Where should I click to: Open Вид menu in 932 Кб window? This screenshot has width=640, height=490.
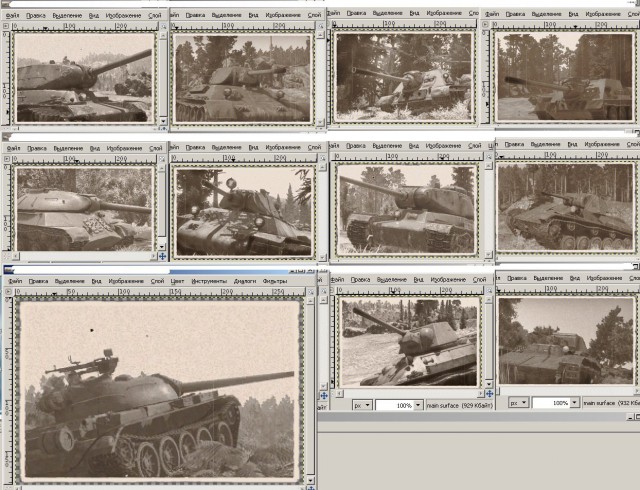coord(575,278)
